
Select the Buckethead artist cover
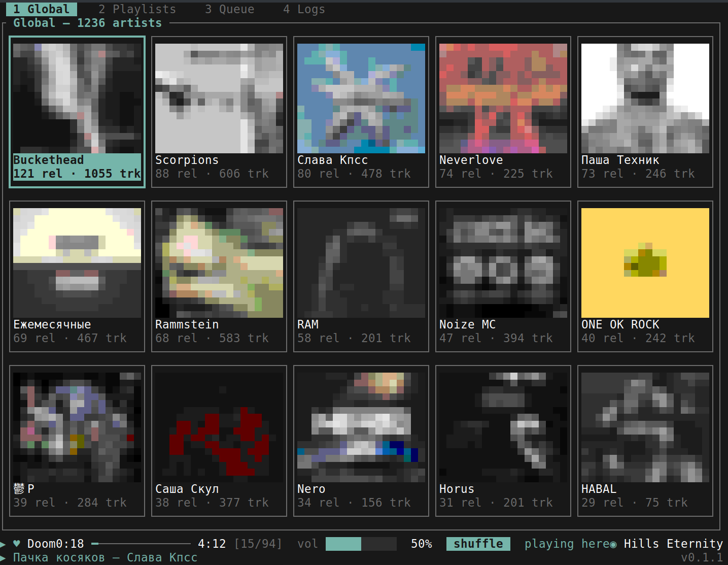[77, 98]
